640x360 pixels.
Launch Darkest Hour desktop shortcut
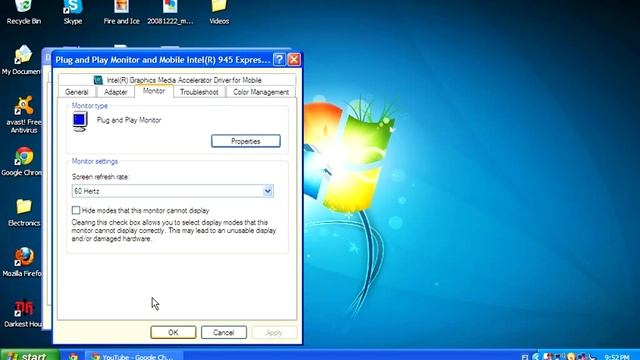[23, 313]
